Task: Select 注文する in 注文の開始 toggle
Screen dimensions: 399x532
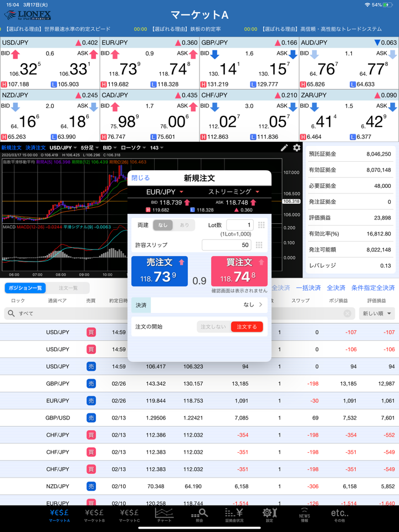Action: point(247,327)
